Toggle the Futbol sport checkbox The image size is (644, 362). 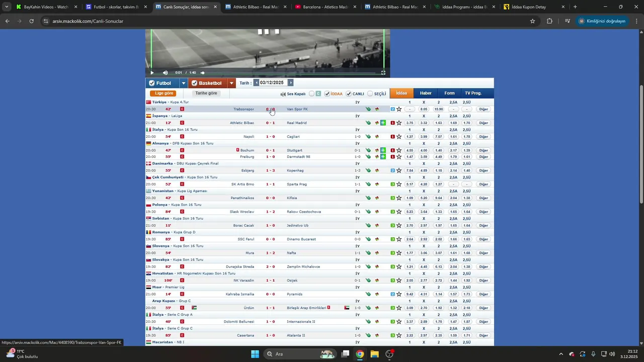click(151, 83)
